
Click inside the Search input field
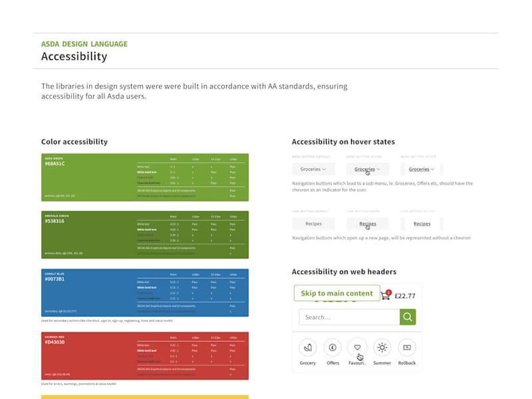(349, 317)
